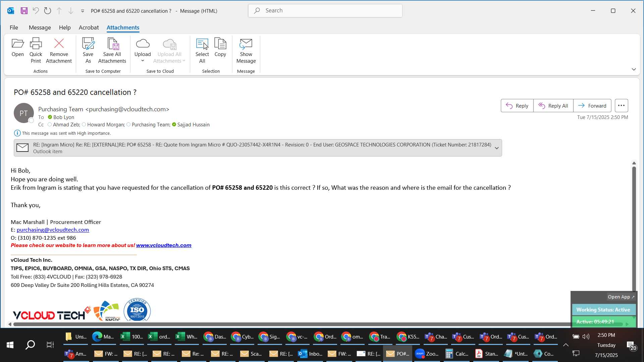The height and width of the screenshot is (362, 644).
Task: Click the Save icon in title bar
Action: (x=24, y=11)
